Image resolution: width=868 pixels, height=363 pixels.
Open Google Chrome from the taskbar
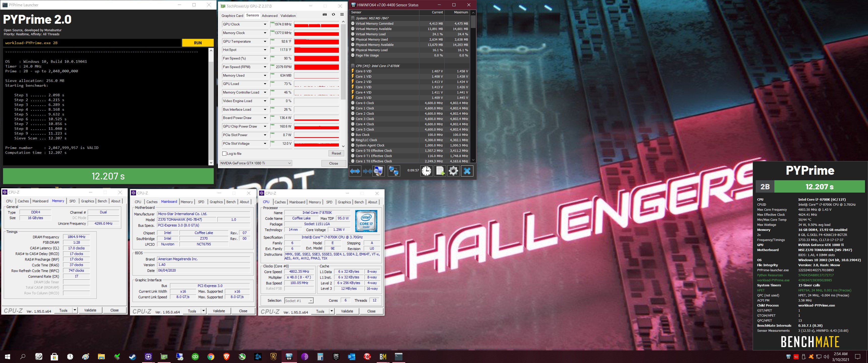[x=211, y=356]
